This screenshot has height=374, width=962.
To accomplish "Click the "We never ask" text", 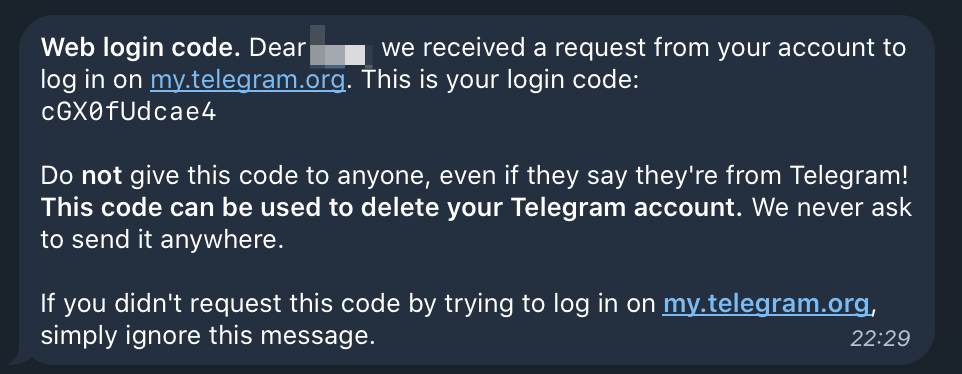I will pos(832,208).
